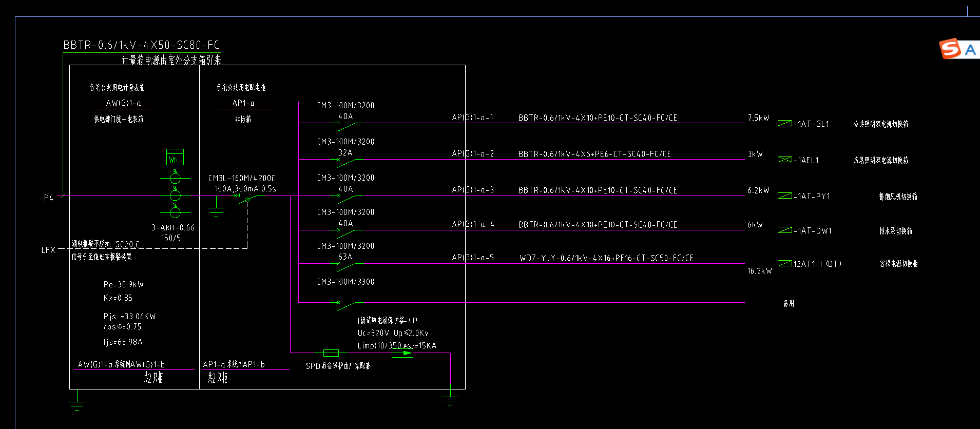Click the ground symbol under the meter box corner
The width and height of the screenshot is (980, 429).
click(x=77, y=405)
